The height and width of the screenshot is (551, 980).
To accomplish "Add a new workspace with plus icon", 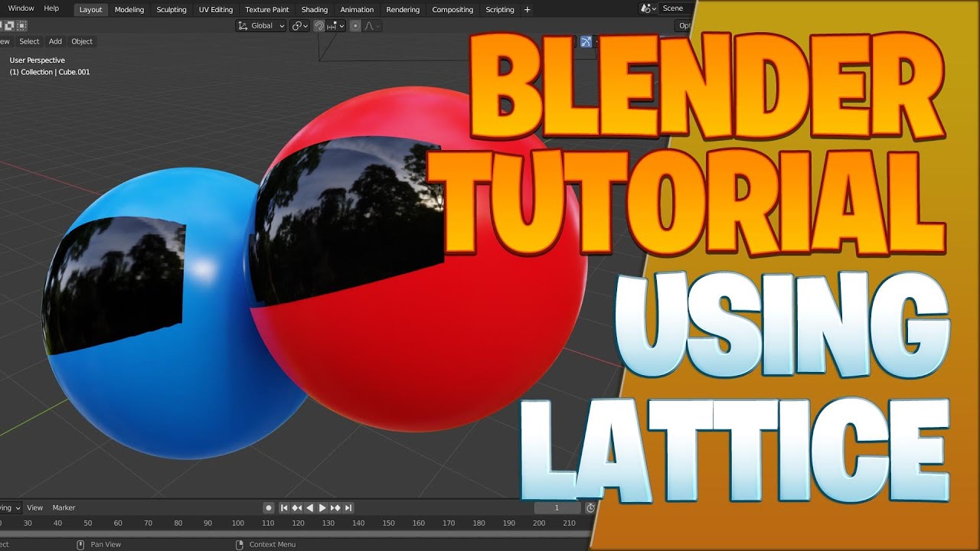I will pyautogui.click(x=527, y=10).
